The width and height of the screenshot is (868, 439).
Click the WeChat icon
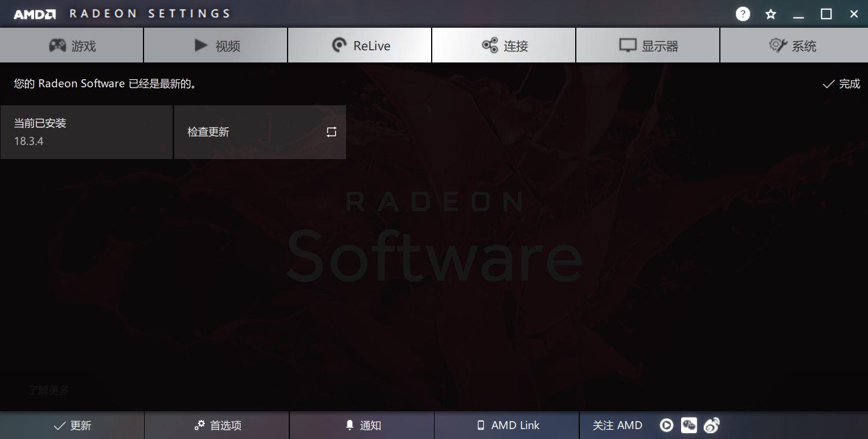(689, 426)
